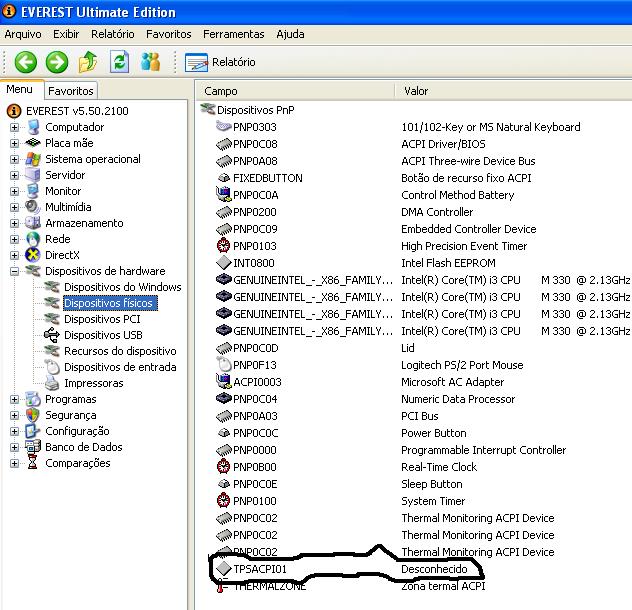Expand the Segurança tree node
The width and height of the screenshot is (632, 610).
pyautogui.click(x=15, y=415)
